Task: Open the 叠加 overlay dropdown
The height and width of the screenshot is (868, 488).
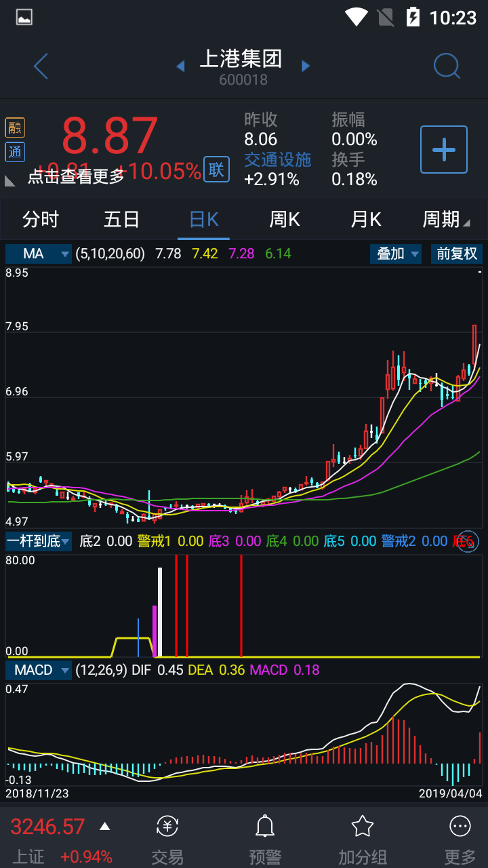Action: [396, 254]
